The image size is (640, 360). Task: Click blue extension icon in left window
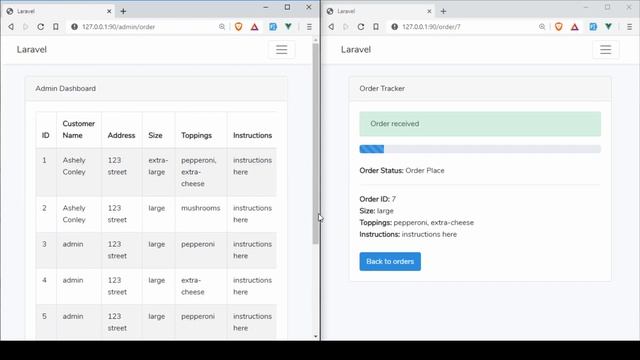[x=273, y=27]
